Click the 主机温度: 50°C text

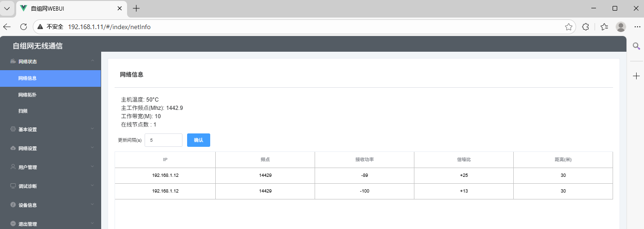[140, 100]
